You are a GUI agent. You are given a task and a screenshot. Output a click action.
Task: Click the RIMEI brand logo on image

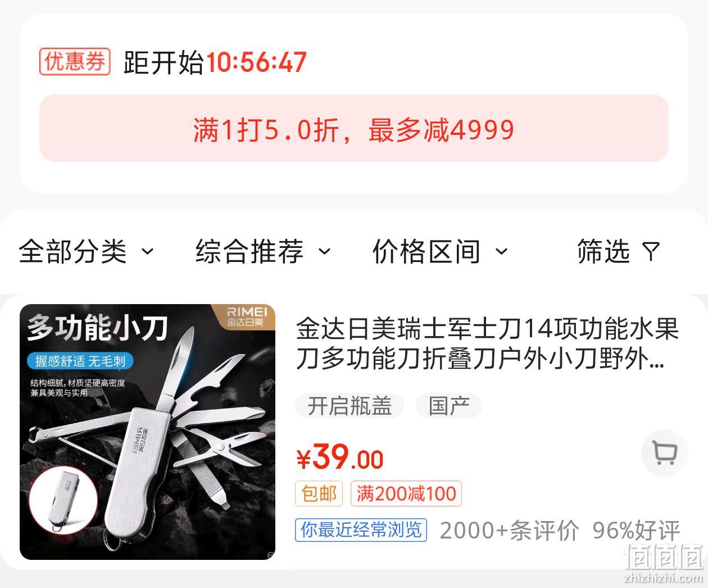point(245,316)
